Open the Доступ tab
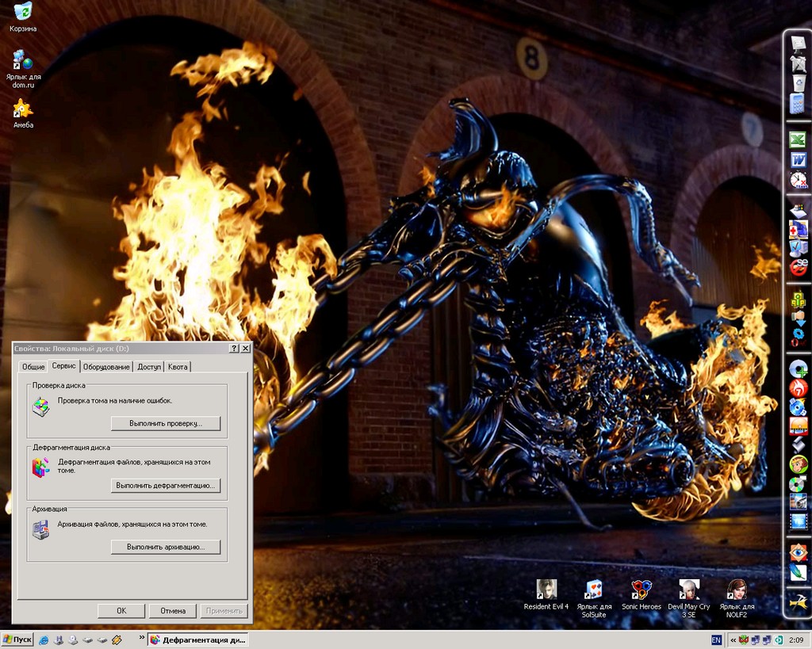The height and width of the screenshot is (649, 812). coord(149,367)
